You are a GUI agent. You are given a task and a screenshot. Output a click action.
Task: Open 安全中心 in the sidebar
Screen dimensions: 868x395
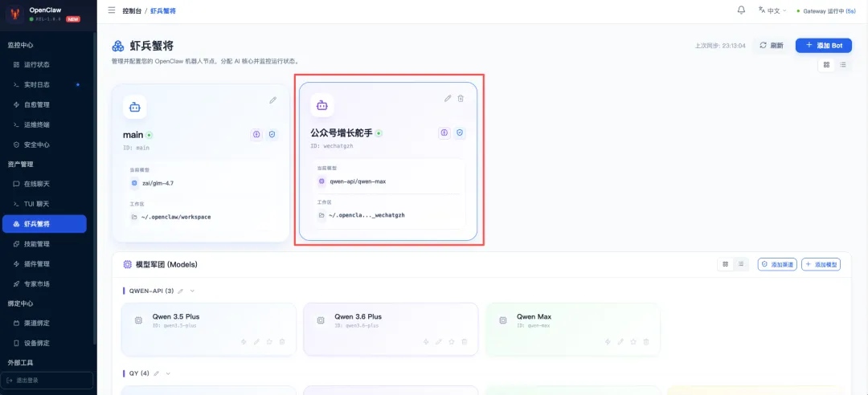[44, 145]
